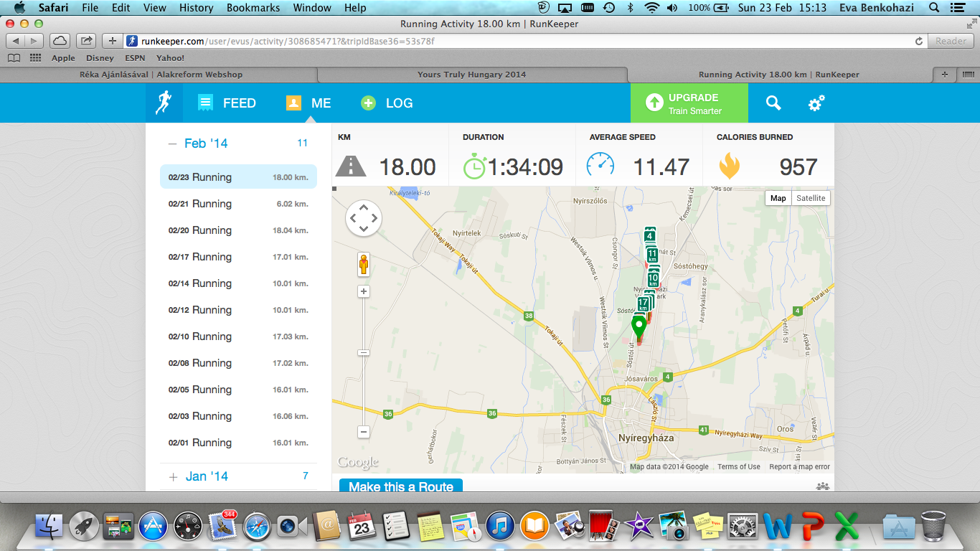Click the blue speedometer average speed icon
The width and height of the screenshot is (980, 551).
[600, 165]
